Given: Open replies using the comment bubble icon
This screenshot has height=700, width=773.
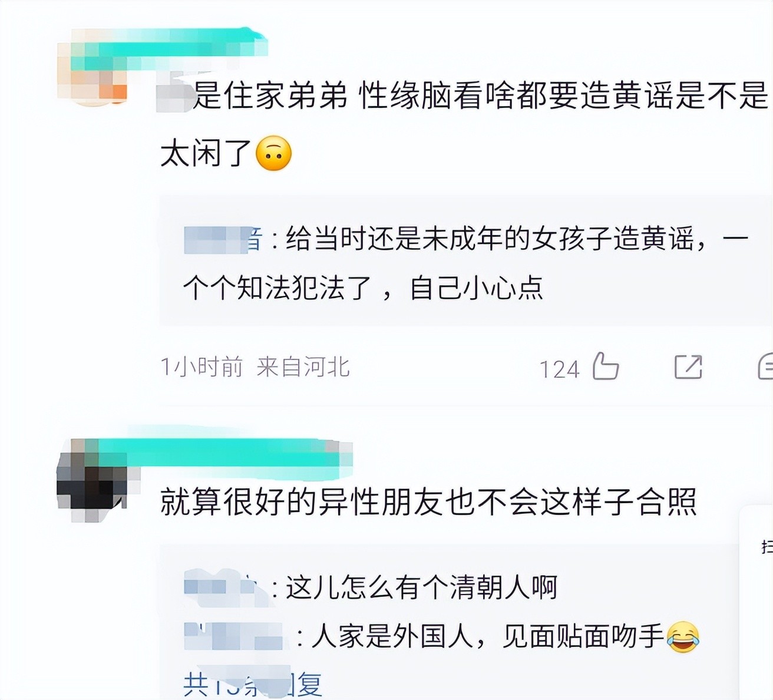Looking at the screenshot, I should (x=765, y=366).
